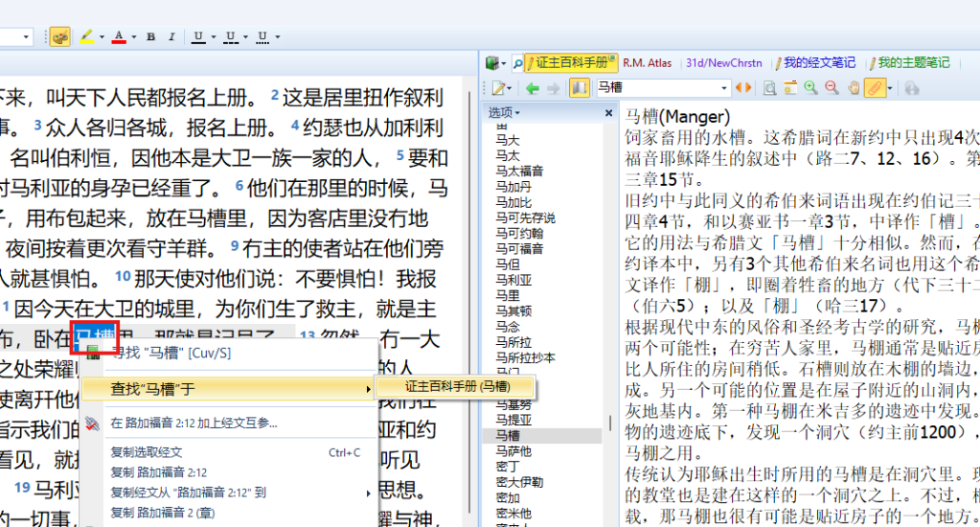This screenshot has width=980, height=527.
Task: Select the hand pan tool icon
Action: pyautogui.click(x=853, y=88)
